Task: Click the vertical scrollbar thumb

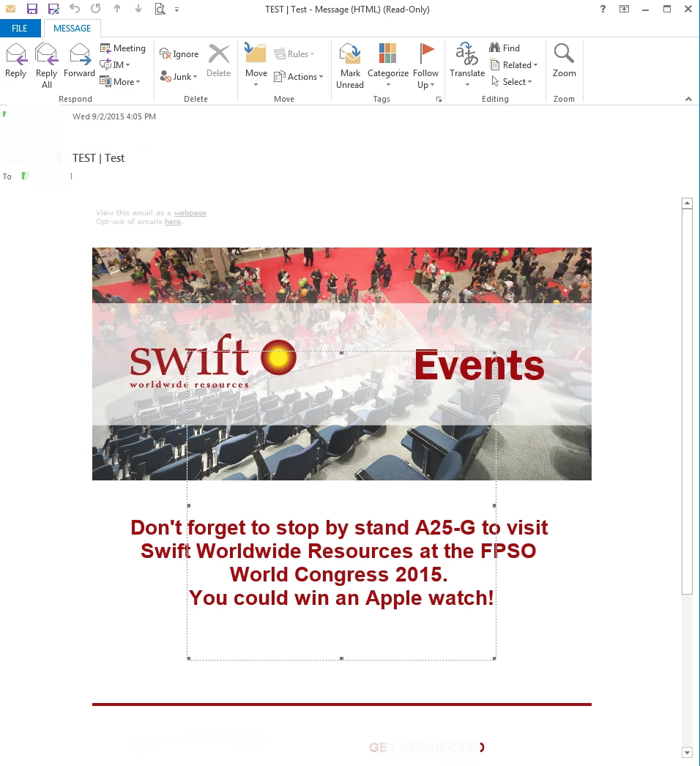Action: point(688,401)
